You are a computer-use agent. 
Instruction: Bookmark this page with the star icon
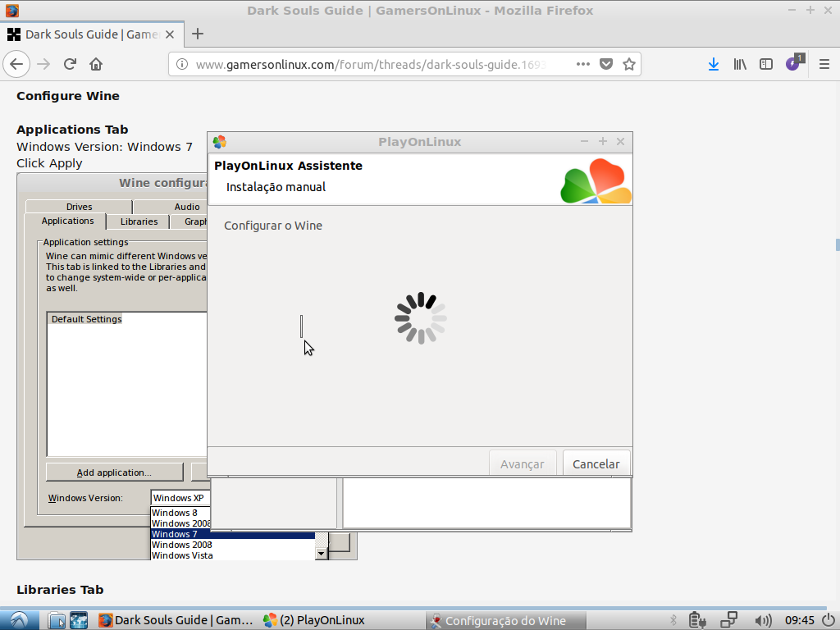(x=629, y=64)
